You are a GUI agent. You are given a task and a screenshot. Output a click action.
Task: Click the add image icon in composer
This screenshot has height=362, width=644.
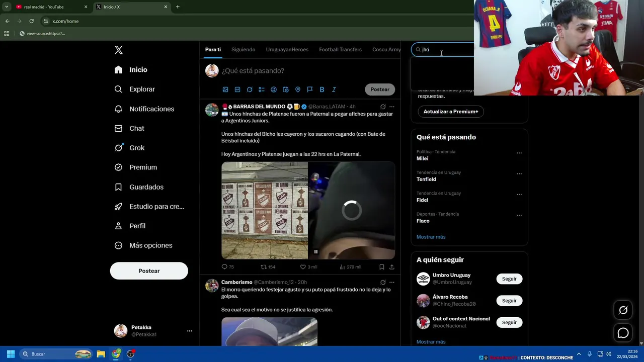[x=225, y=89]
